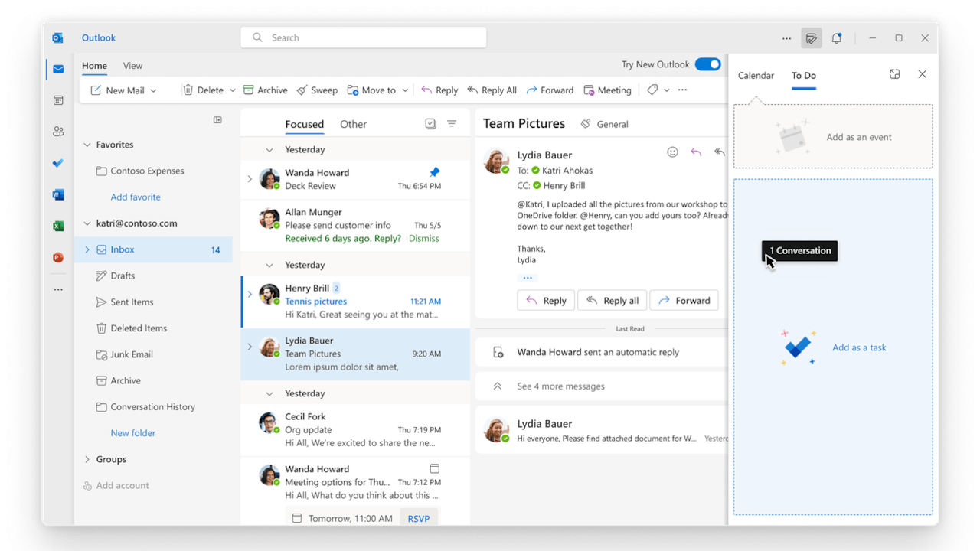Click the RSVP button on meeting invite
The image size is (980, 551).
(x=419, y=518)
